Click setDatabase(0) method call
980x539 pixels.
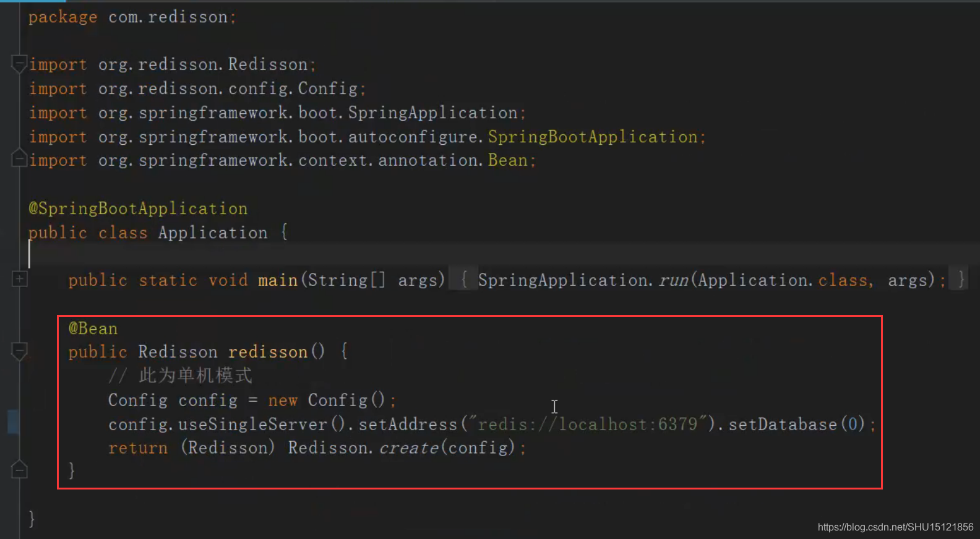click(796, 425)
